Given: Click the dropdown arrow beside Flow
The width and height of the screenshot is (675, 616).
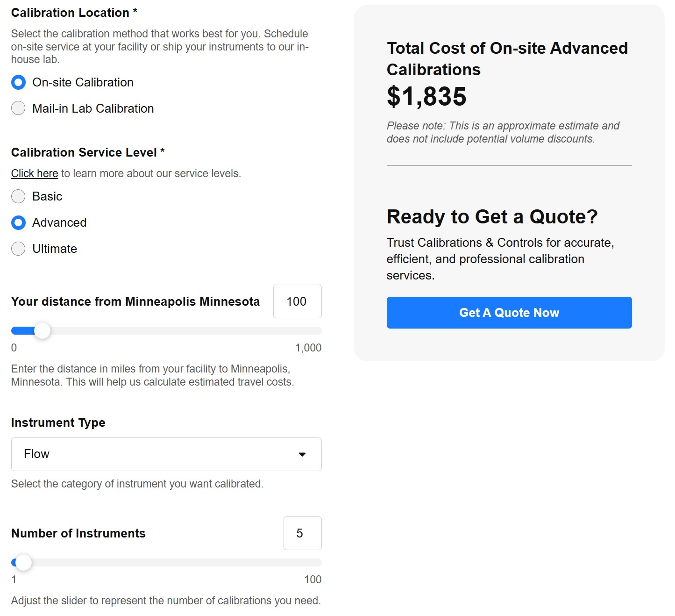Looking at the screenshot, I should pos(302,454).
